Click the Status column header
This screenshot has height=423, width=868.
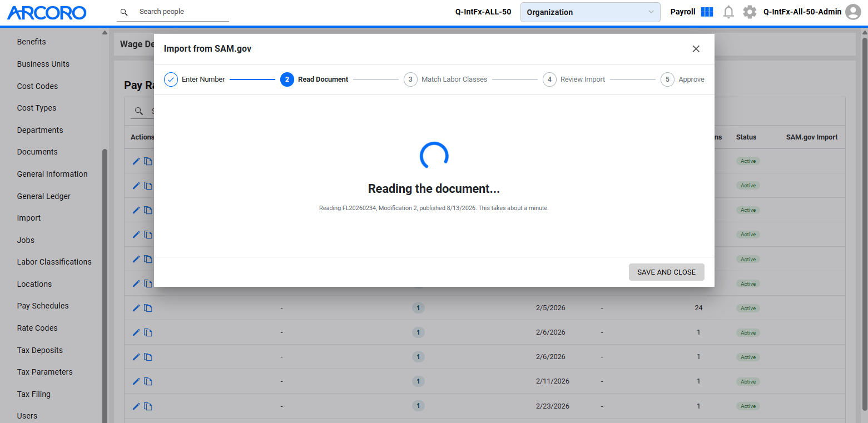[746, 137]
